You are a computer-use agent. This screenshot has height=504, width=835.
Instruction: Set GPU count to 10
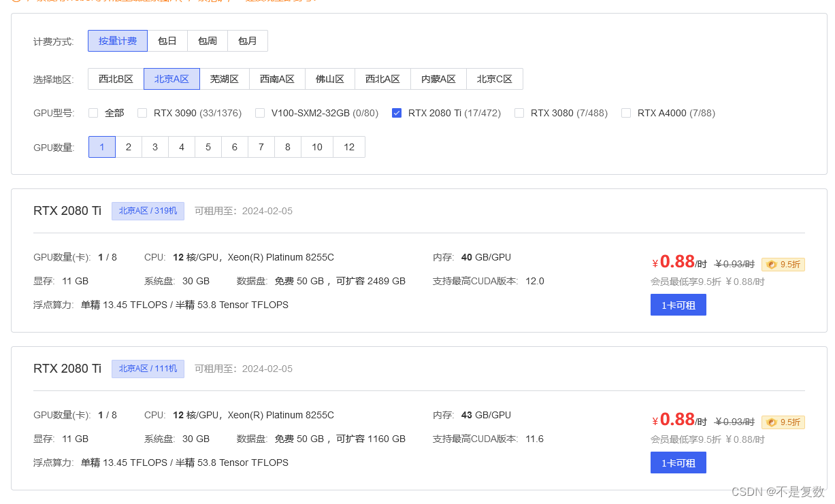point(317,147)
